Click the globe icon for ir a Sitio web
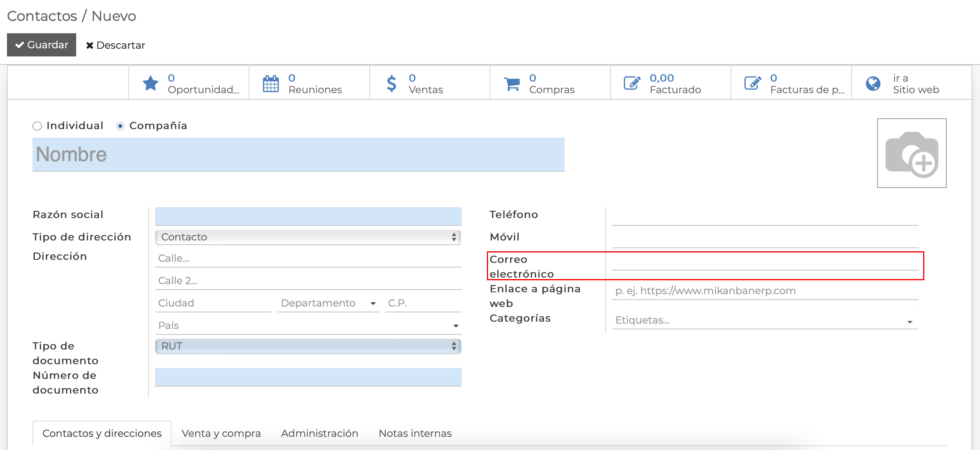 coord(874,83)
